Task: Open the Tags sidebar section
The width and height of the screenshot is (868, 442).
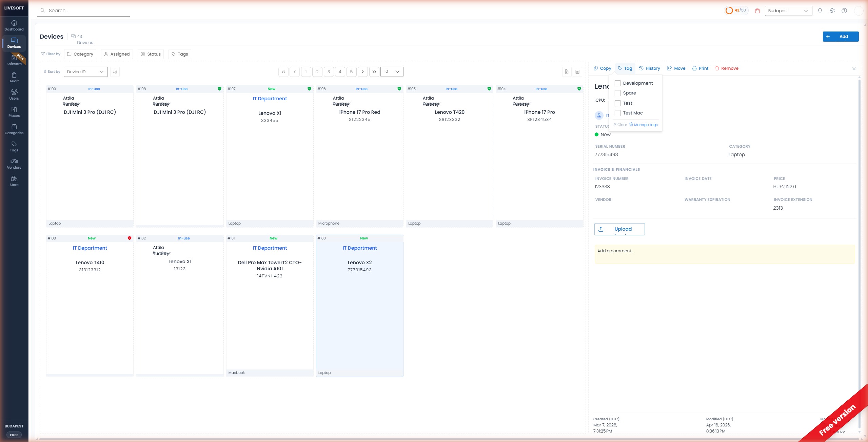Action: (x=14, y=147)
